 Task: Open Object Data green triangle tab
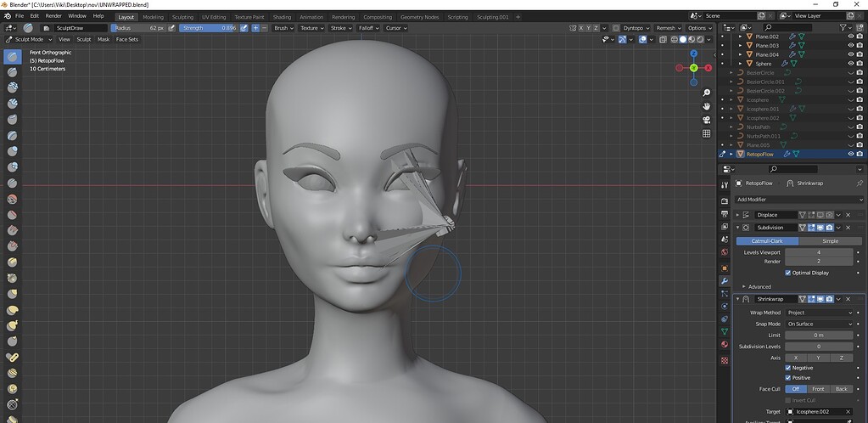click(725, 331)
